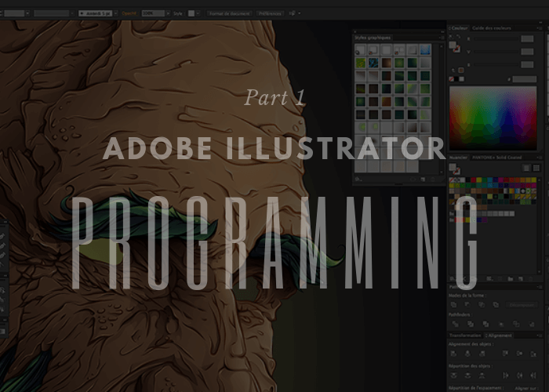Switch to the Transformation tab
Viewport: 549px width, 392px height.
tap(465, 336)
